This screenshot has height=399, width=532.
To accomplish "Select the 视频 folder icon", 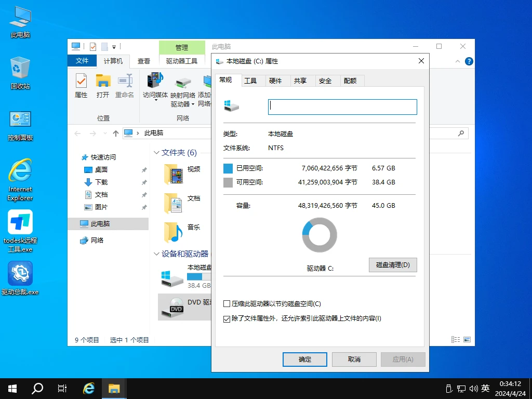I will point(174,175).
